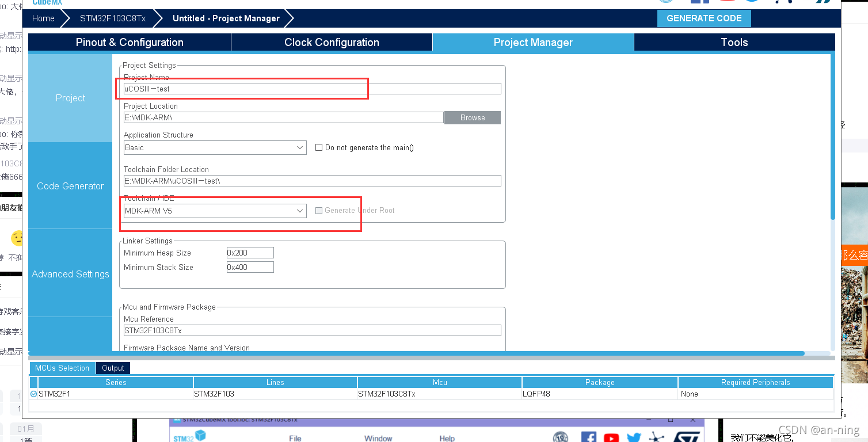
Task: Click ST community network icon in background window
Action: coord(656,437)
